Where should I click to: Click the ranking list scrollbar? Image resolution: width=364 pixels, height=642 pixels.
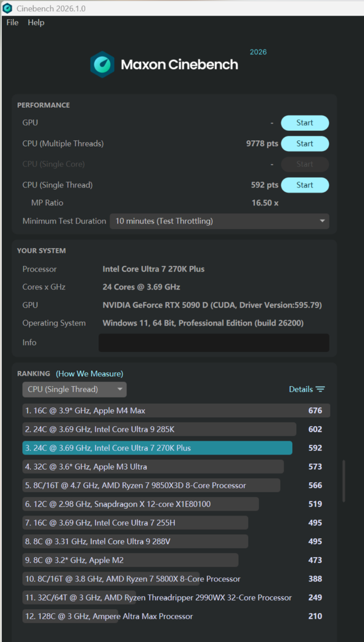[x=343, y=481]
